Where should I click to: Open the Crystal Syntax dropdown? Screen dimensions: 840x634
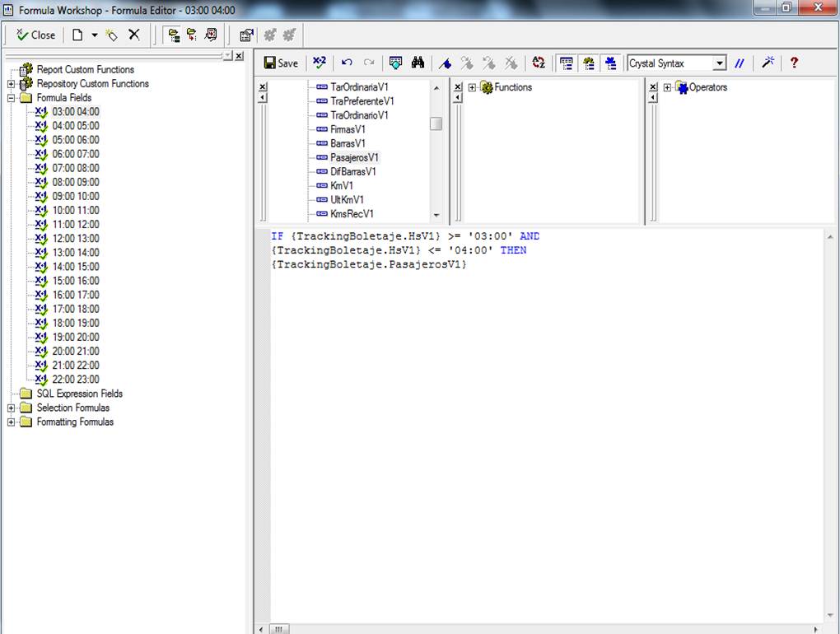720,63
